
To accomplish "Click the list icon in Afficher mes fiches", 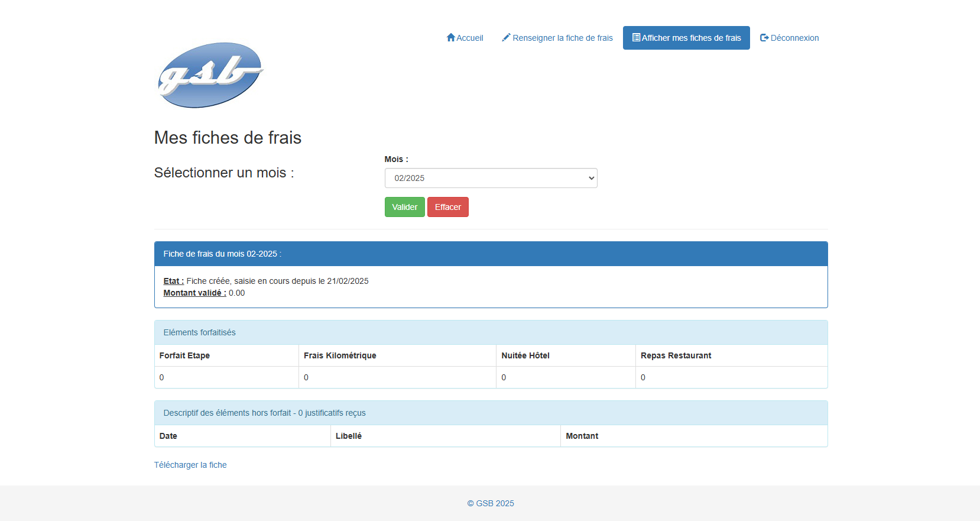I will pos(636,38).
